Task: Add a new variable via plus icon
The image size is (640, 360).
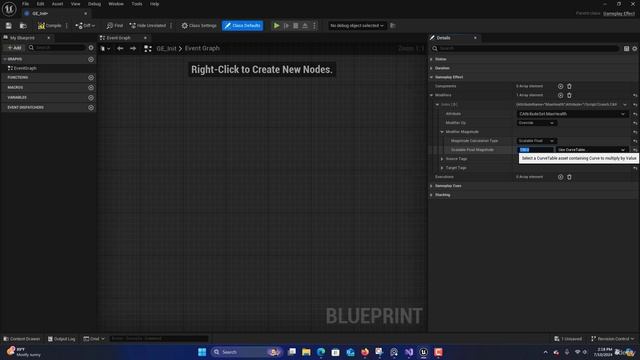Action: (x=91, y=98)
